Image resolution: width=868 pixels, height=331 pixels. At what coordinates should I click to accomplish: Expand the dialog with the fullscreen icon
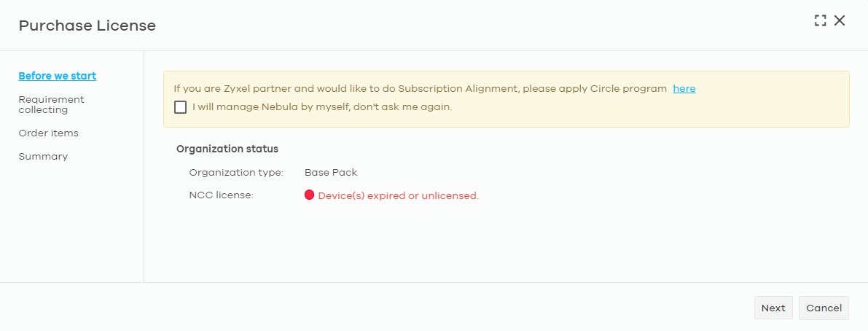[821, 21]
